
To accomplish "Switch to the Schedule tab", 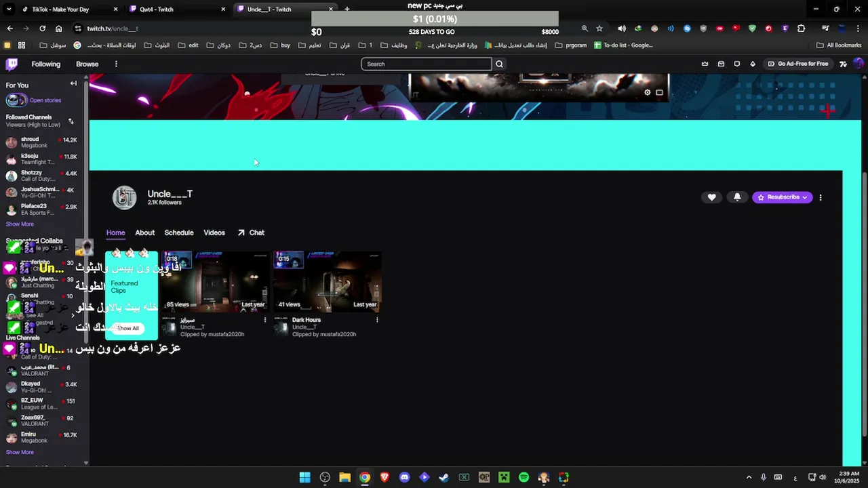I will coord(179,232).
